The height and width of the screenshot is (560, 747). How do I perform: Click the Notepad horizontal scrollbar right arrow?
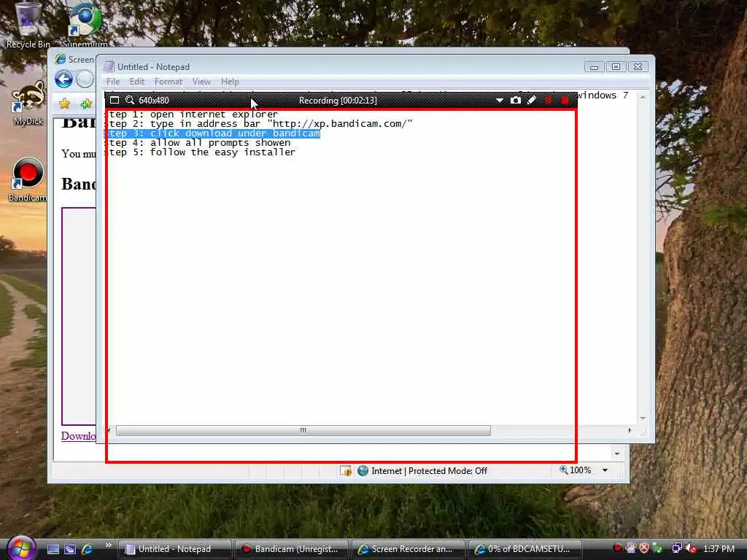click(630, 430)
